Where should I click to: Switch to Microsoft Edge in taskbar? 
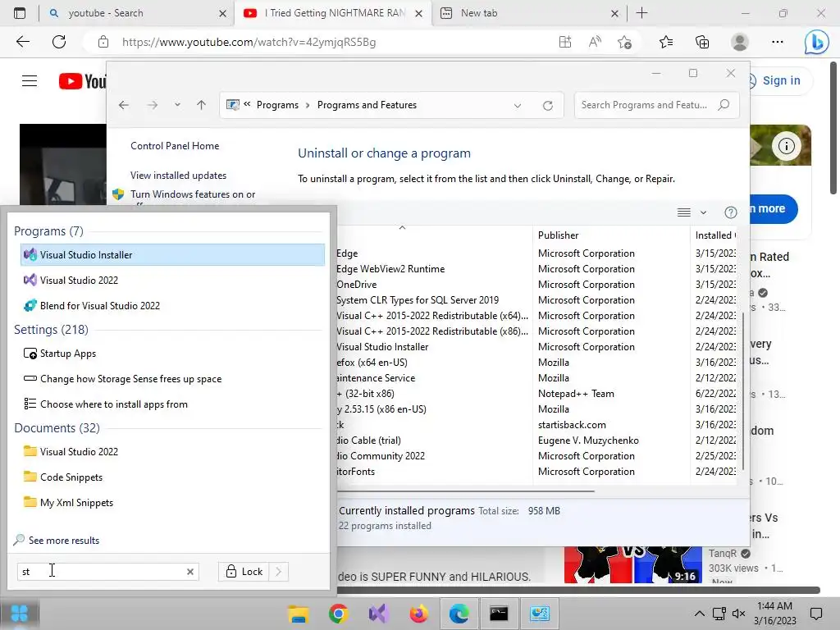pyautogui.click(x=459, y=614)
